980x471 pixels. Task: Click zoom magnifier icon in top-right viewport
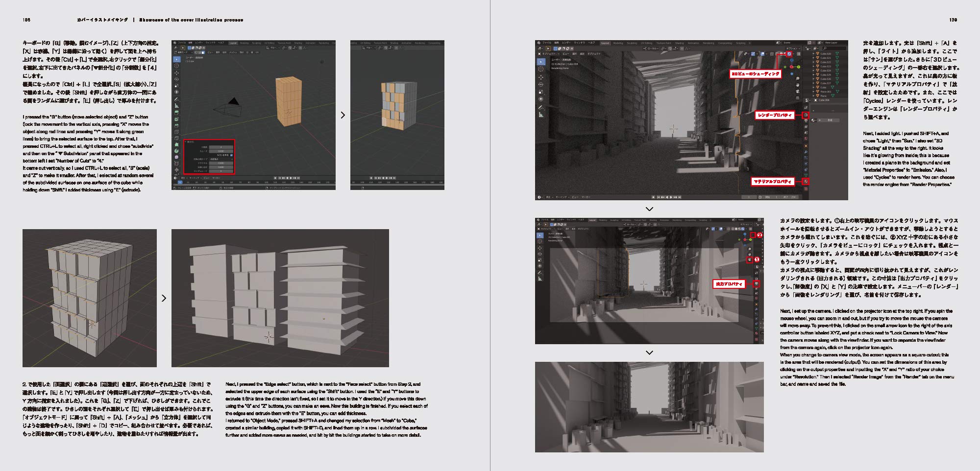click(798, 78)
